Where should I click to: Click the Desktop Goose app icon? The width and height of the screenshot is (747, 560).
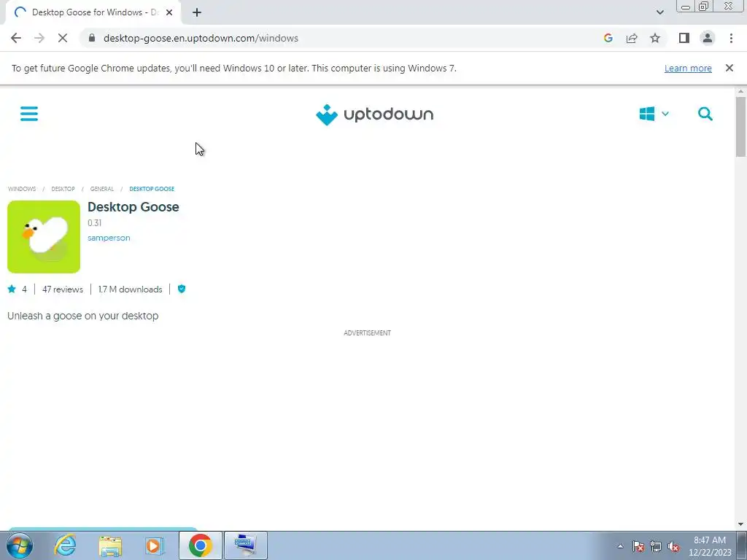(44, 237)
